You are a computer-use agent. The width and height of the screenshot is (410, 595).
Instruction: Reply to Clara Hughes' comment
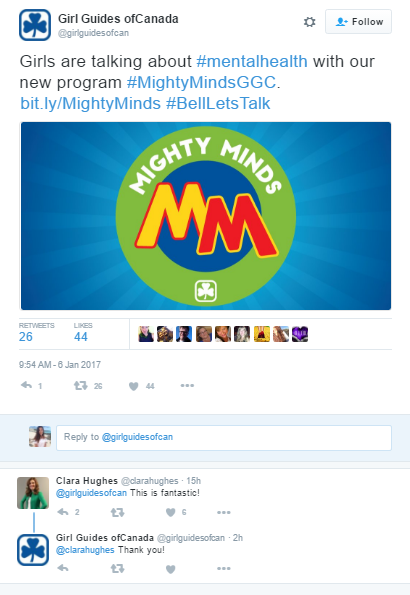click(63, 512)
